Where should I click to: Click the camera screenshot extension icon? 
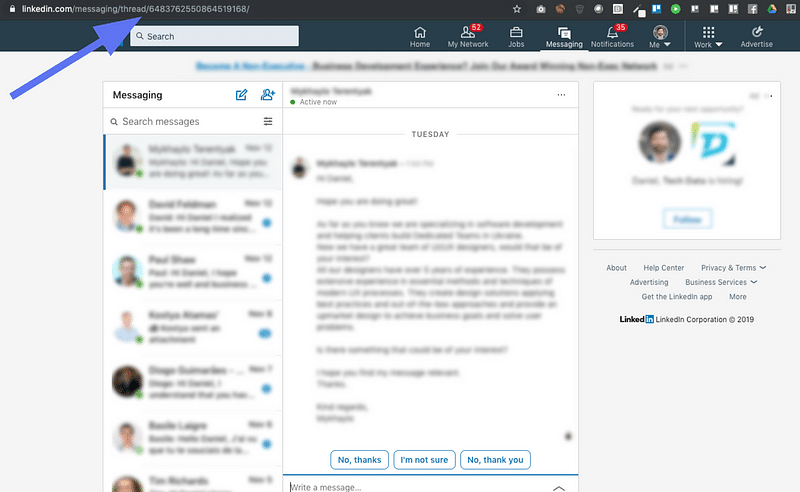pos(541,9)
